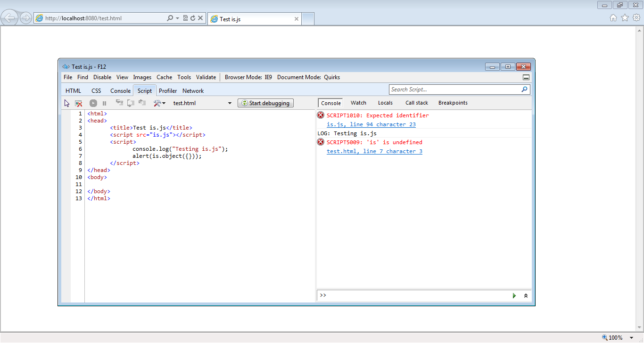Open the Cache menu
The width and height of the screenshot is (644, 343).
(165, 77)
